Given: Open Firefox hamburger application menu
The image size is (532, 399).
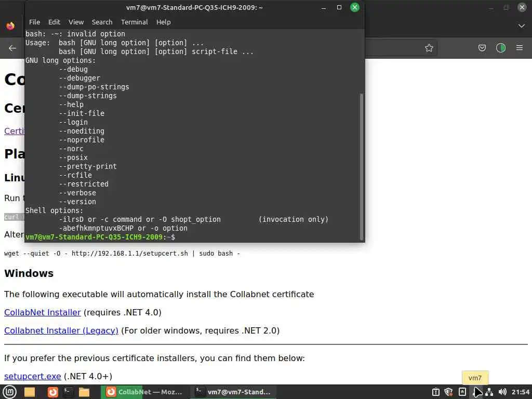Looking at the screenshot, I should click(x=520, y=48).
